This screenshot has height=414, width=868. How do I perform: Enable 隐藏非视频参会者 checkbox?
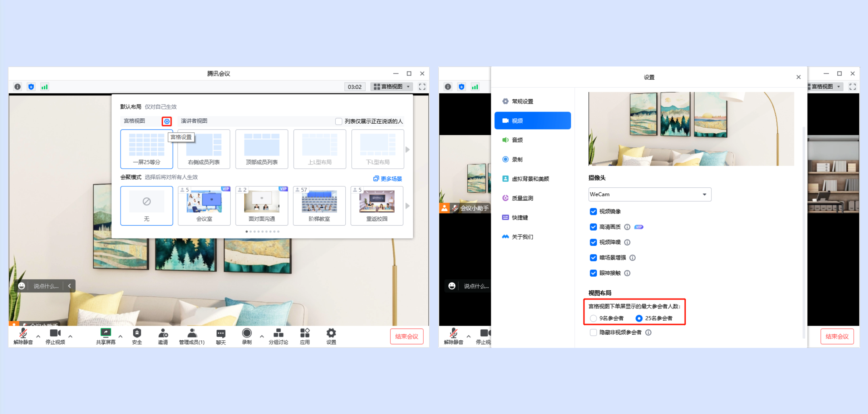[593, 332]
